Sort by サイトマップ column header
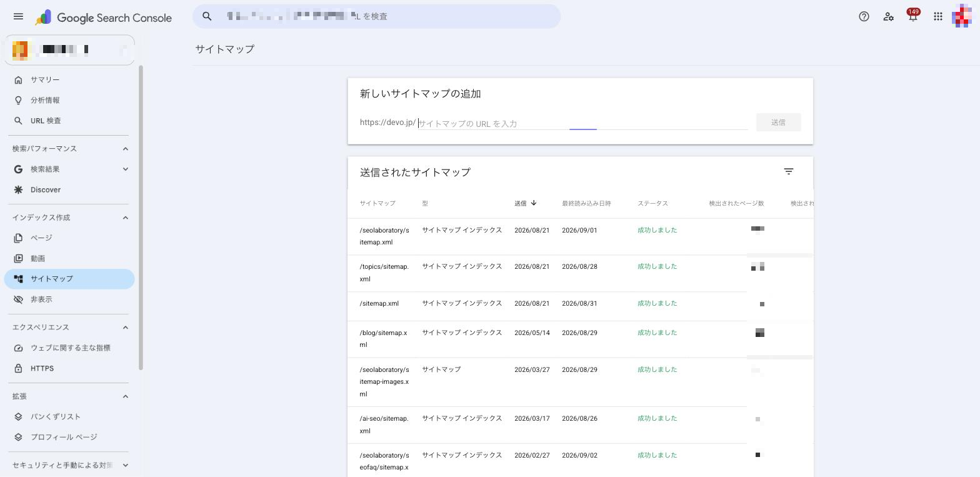 (x=377, y=203)
